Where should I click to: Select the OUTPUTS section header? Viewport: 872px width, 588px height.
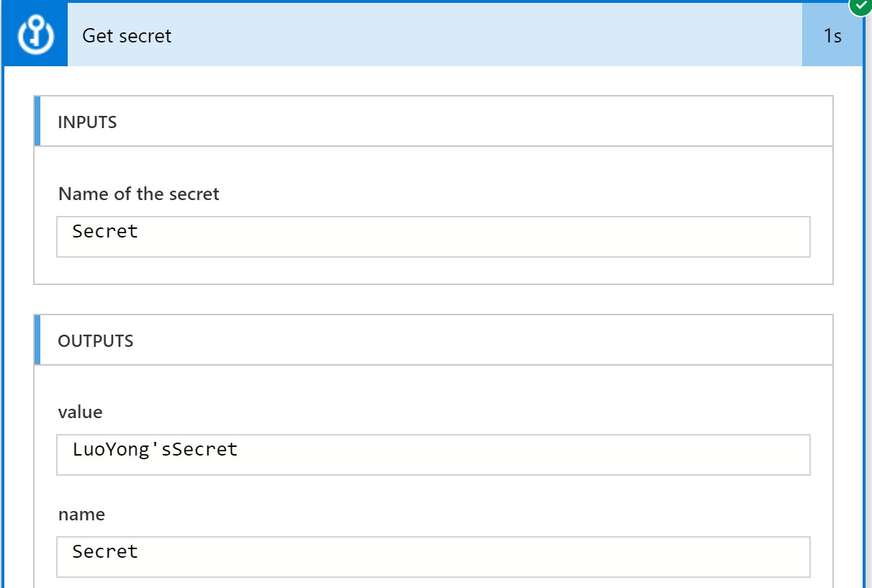coord(433,340)
